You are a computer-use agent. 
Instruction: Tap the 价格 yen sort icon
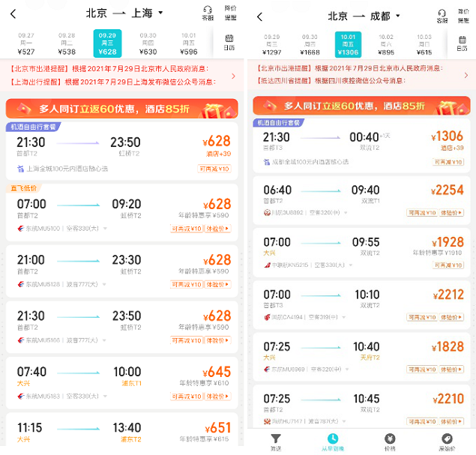pos(390,442)
